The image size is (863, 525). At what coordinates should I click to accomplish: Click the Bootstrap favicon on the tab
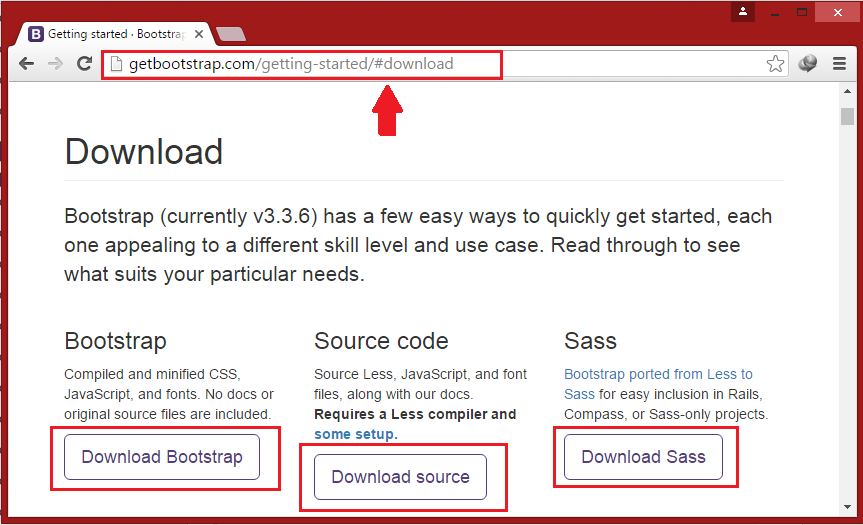36,34
